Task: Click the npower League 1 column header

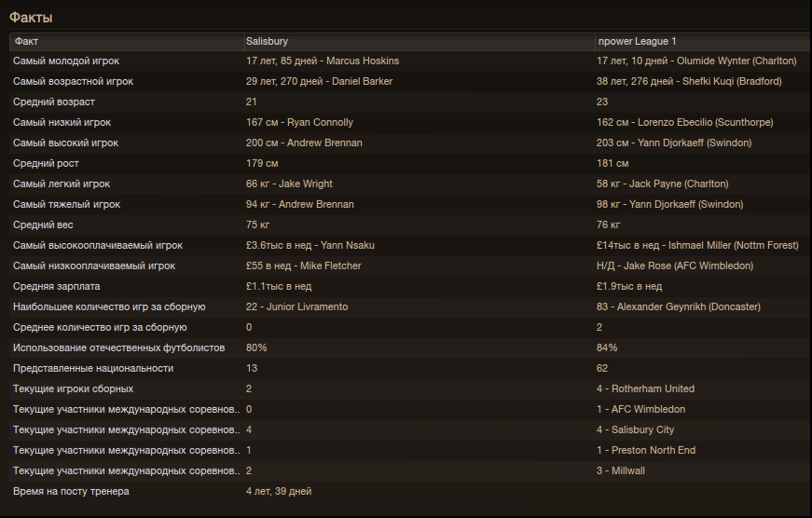Action: coord(703,41)
